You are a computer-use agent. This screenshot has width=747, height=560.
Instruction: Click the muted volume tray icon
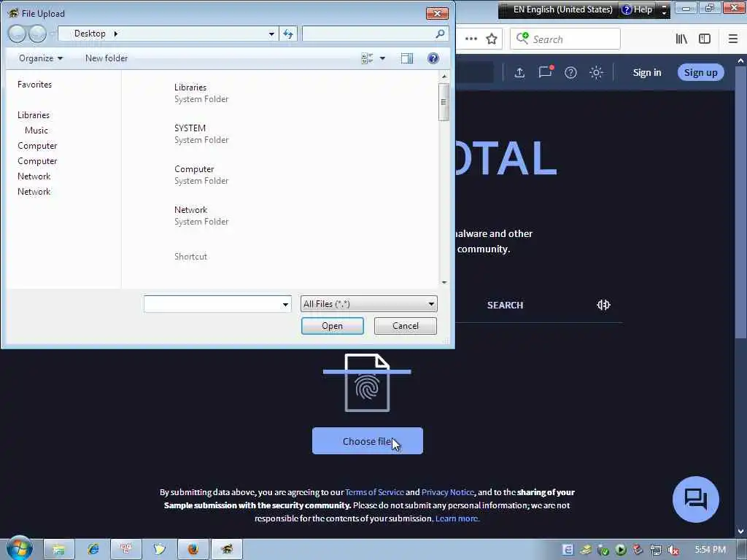click(x=673, y=550)
